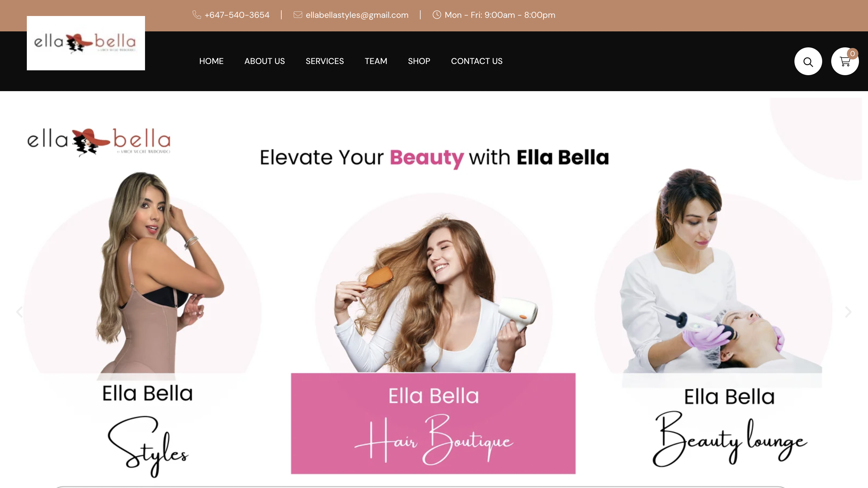868x488 pixels.
Task: Open the ABOUT US page
Action: click(264, 61)
